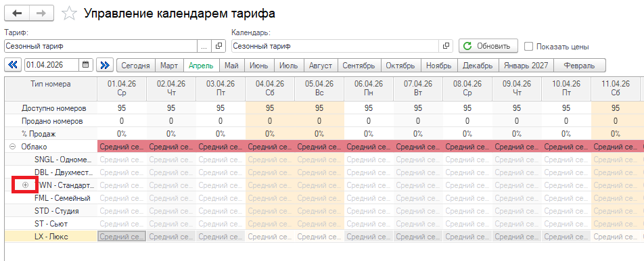This screenshot has height=261, width=644.
Task: Select the FML - Семейный row
Action: (x=62, y=198)
